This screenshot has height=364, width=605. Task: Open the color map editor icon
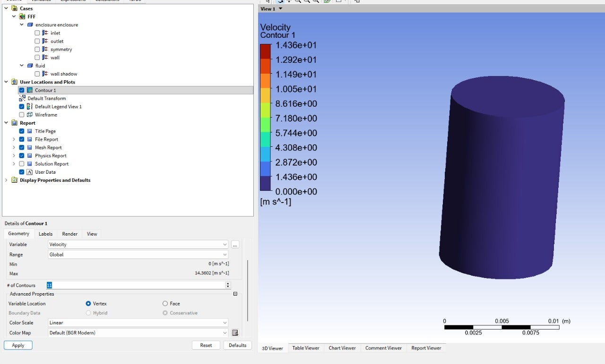(x=235, y=333)
